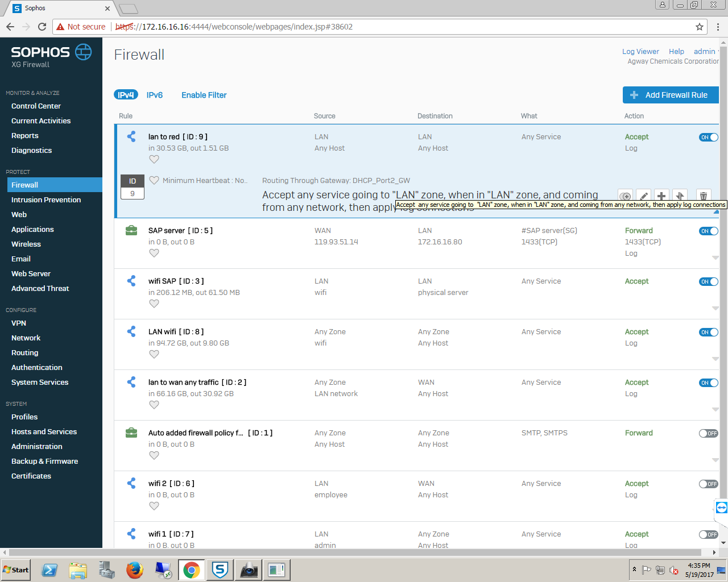
Task: Open Control Center in the sidebar
Action: 36,106
